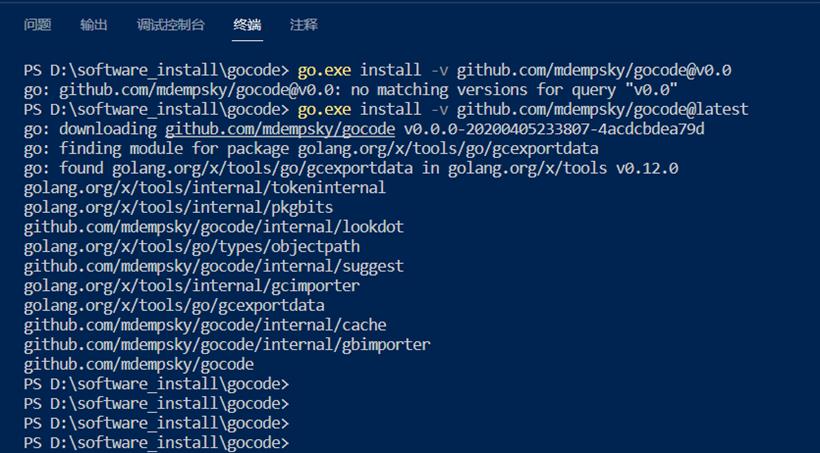Select the 调试控制台 tab

[170, 25]
